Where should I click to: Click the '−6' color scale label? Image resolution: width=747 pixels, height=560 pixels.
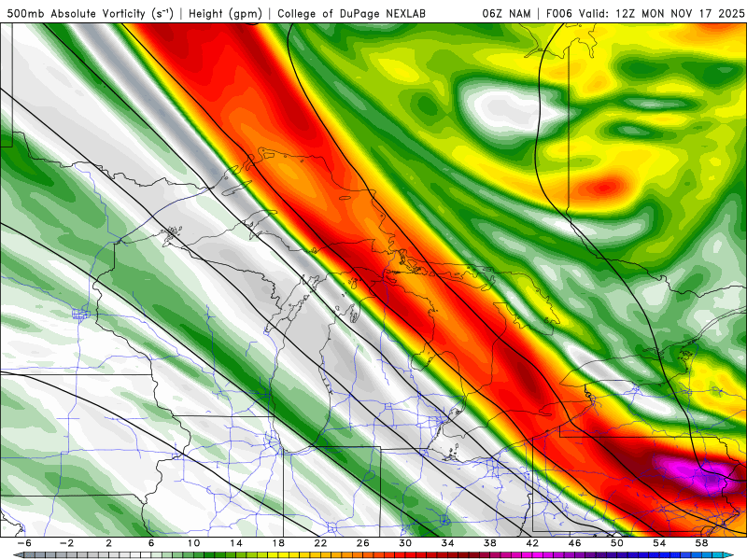coord(24,543)
